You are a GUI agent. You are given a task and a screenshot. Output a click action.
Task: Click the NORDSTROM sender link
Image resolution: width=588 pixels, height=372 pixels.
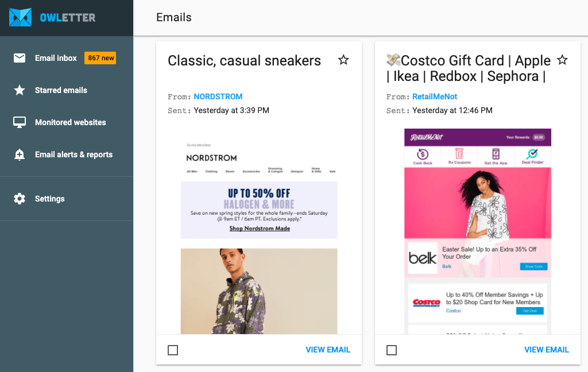218,96
